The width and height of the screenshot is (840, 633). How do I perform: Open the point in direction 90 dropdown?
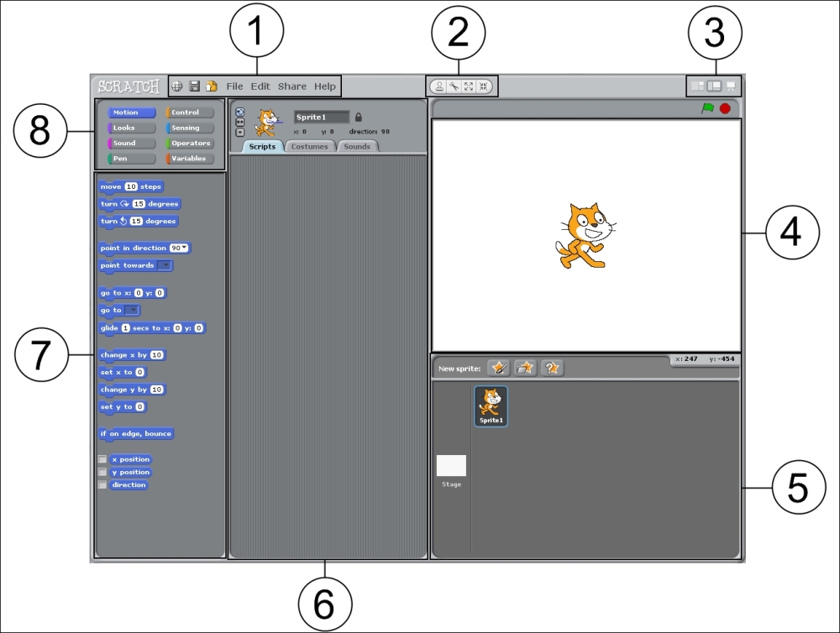185,248
